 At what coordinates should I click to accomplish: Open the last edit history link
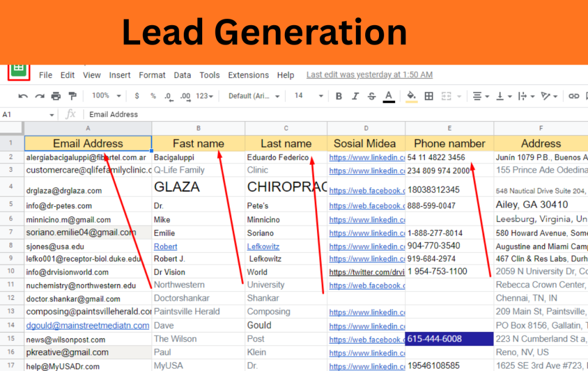coord(369,75)
